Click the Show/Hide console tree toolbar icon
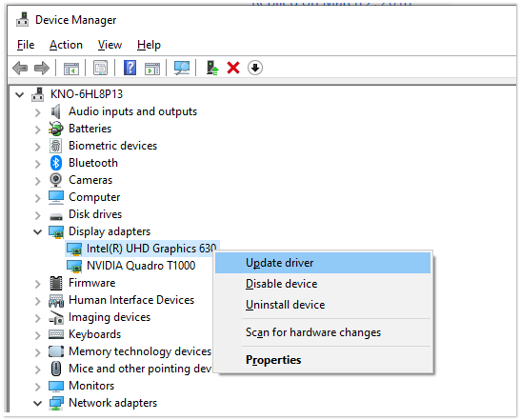This screenshot has height=420, width=520. pos(71,69)
